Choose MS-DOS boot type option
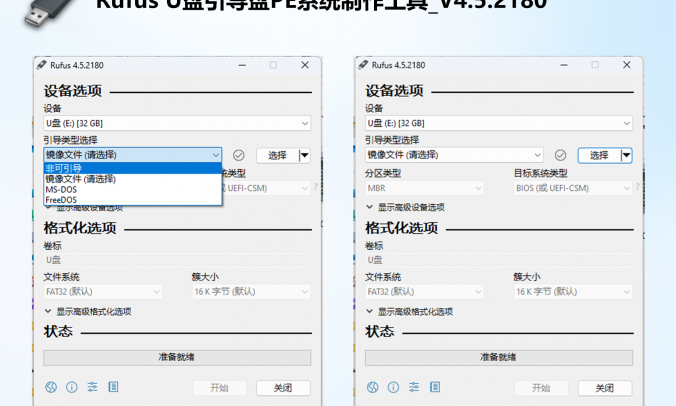This screenshot has width=676, height=406. pyautogui.click(x=132, y=190)
